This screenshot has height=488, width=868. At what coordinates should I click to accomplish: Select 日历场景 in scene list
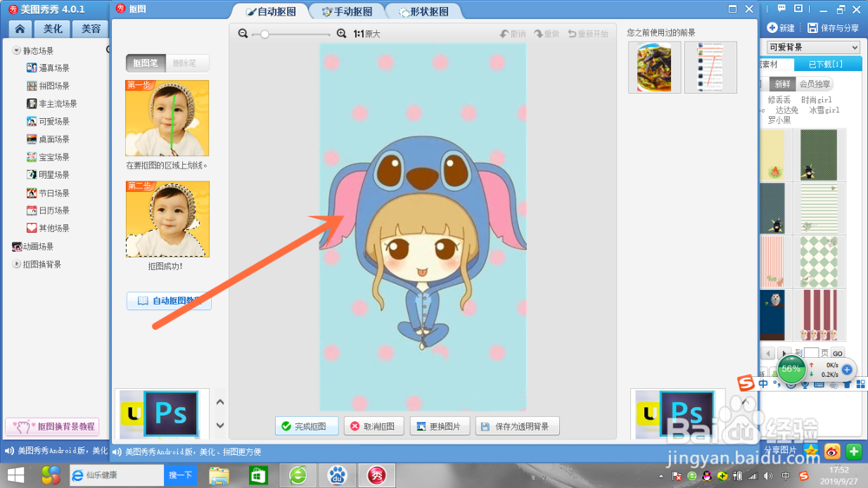pyautogui.click(x=48, y=210)
